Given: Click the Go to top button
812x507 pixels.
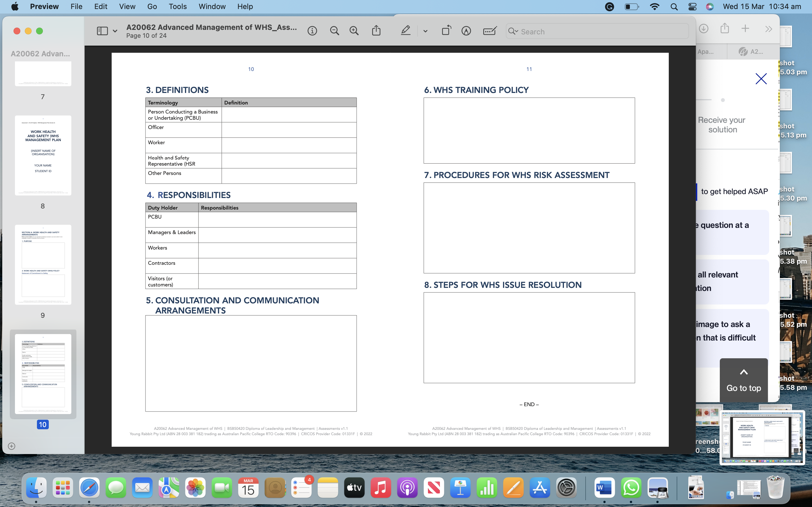Looking at the screenshot, I should click(x=743, y=381).
